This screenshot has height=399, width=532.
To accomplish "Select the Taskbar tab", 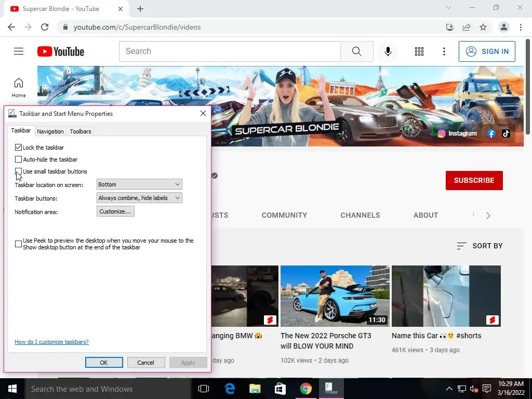I will point(21,130).
